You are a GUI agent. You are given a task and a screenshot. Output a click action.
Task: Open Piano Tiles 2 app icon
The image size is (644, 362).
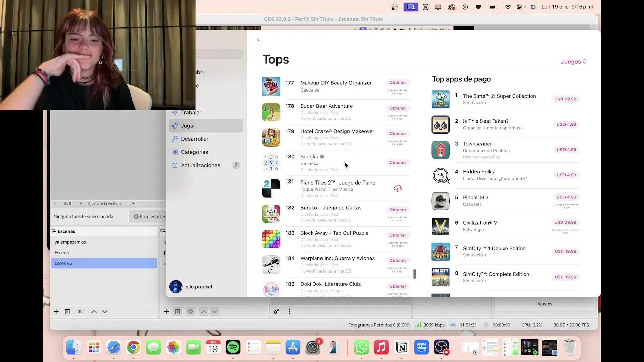271,189
